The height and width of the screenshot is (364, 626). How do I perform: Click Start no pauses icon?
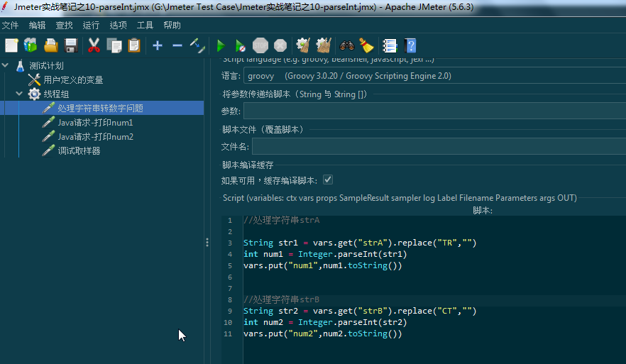point(241,45)
